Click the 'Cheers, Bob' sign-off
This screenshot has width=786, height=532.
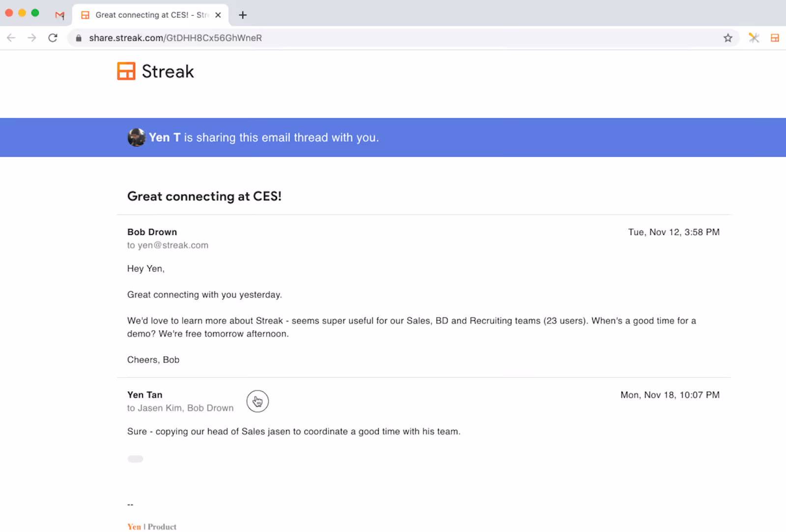153,360
